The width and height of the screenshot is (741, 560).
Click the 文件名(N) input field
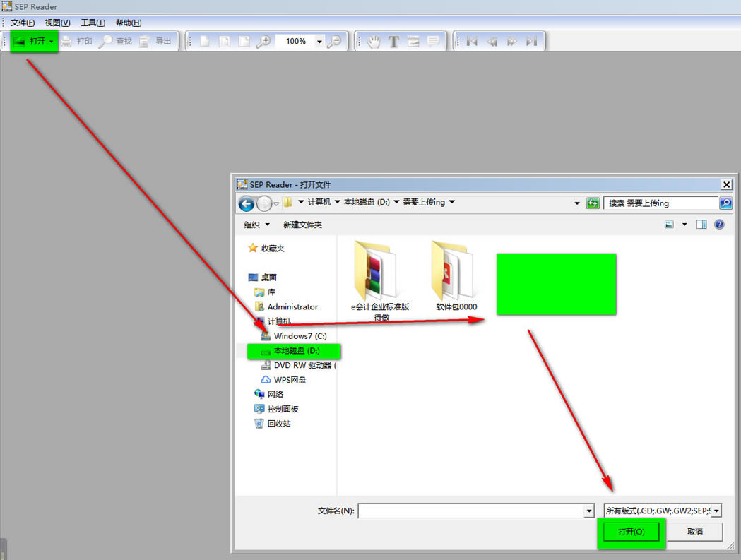click(x=471, y=511)
